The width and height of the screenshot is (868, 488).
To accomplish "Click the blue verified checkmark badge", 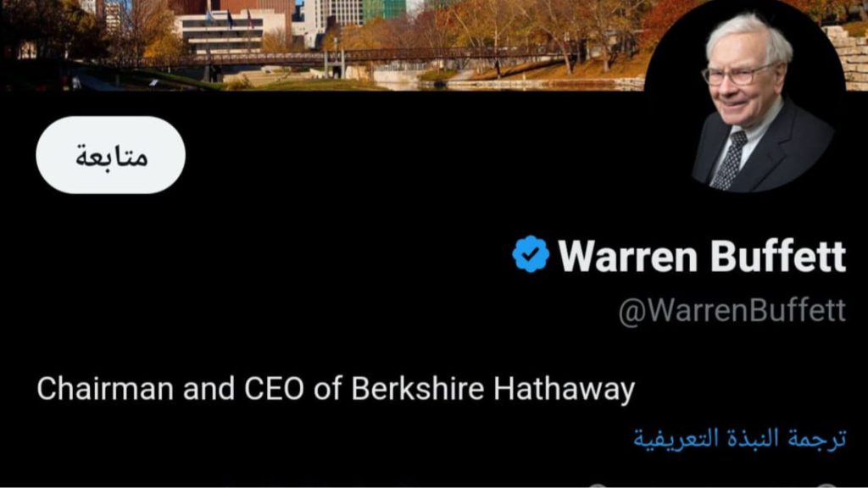I will point(531,254).
